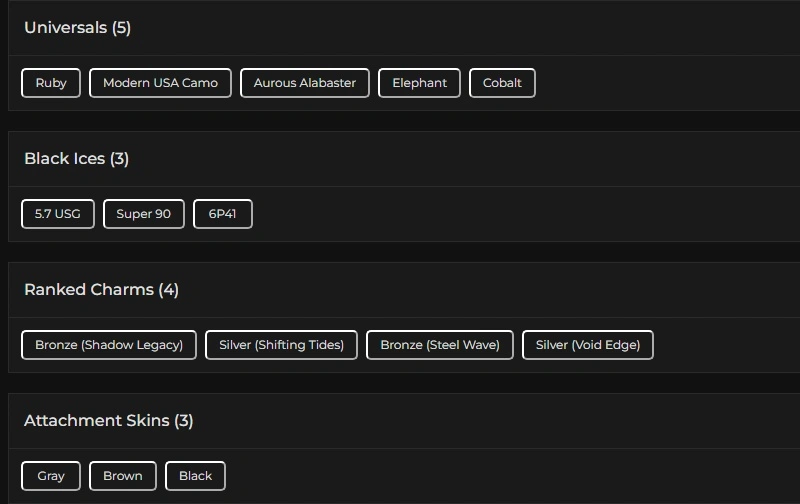Click the Attachment Skins section title
800x504 pixels.
pos(97,421)
